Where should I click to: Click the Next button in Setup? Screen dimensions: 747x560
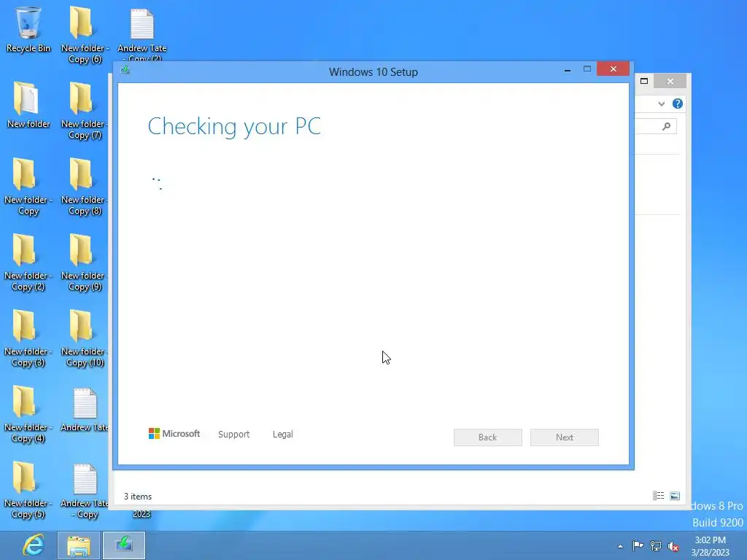click(565, 437)
